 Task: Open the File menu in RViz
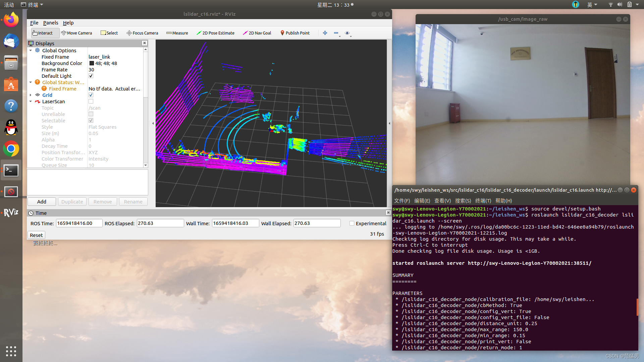coord(34,23)
